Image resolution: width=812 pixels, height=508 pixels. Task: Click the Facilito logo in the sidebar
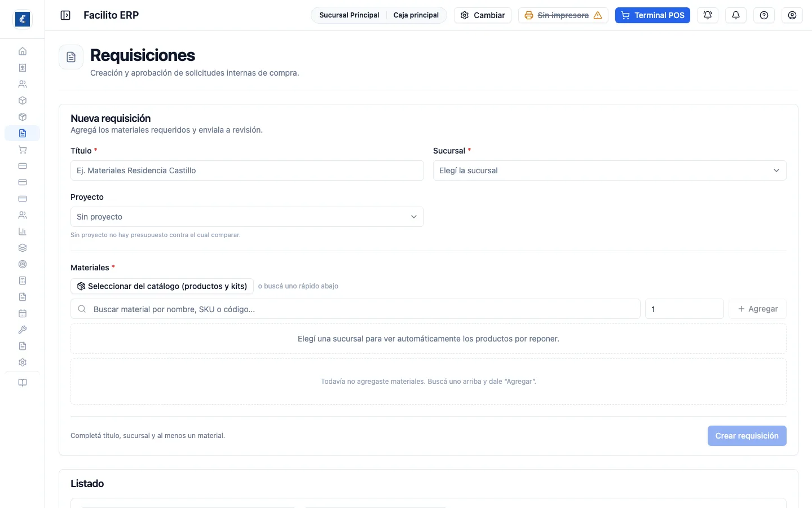tap(23, 19)
